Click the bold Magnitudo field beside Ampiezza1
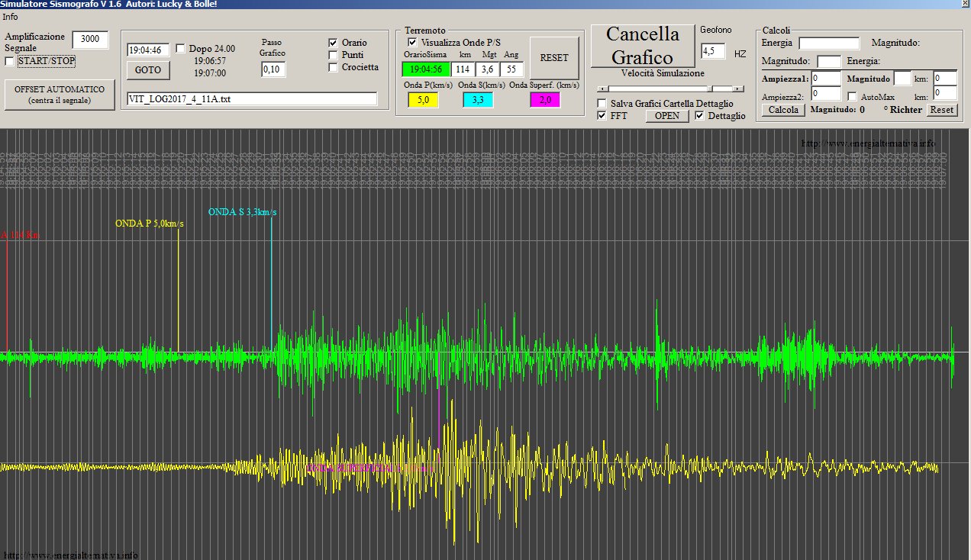Image resolution: width=971 pixels, height=560 pixels. 902,78
